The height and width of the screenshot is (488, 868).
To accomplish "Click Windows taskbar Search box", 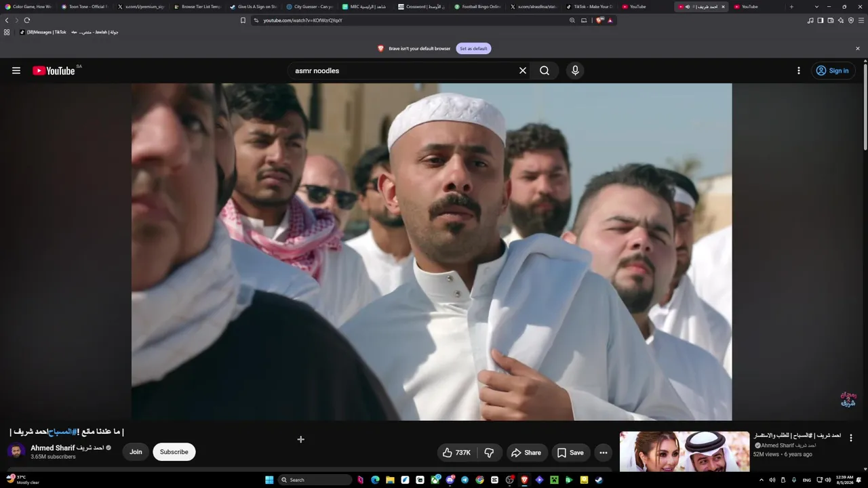I will (x=315, y=480).
